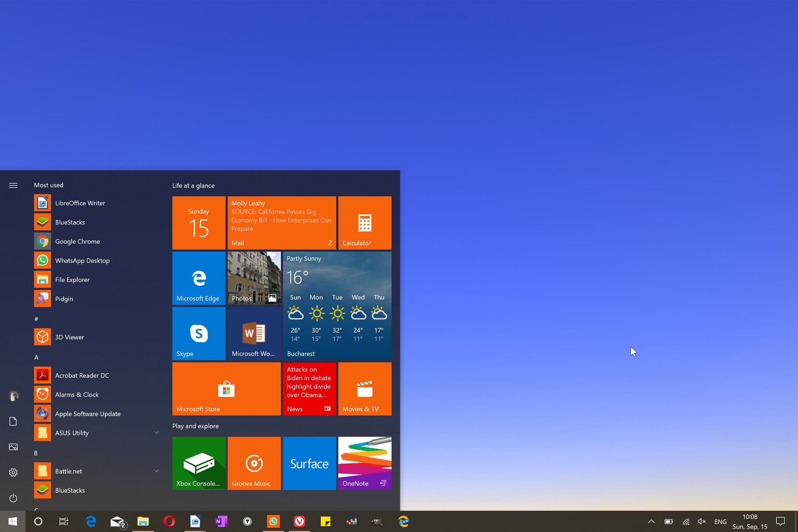Open the Surface tile
Image resolution: width=798 pixels, height=532 pixels.
[x=309, y=463]
